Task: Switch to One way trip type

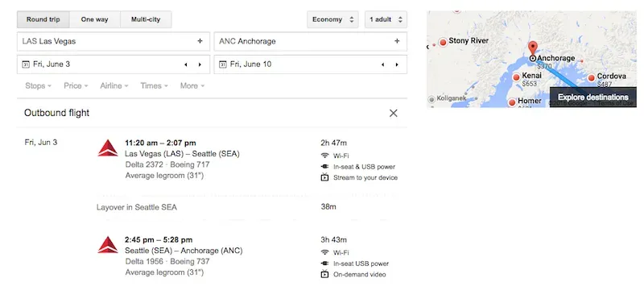Action: click(95, 19)
